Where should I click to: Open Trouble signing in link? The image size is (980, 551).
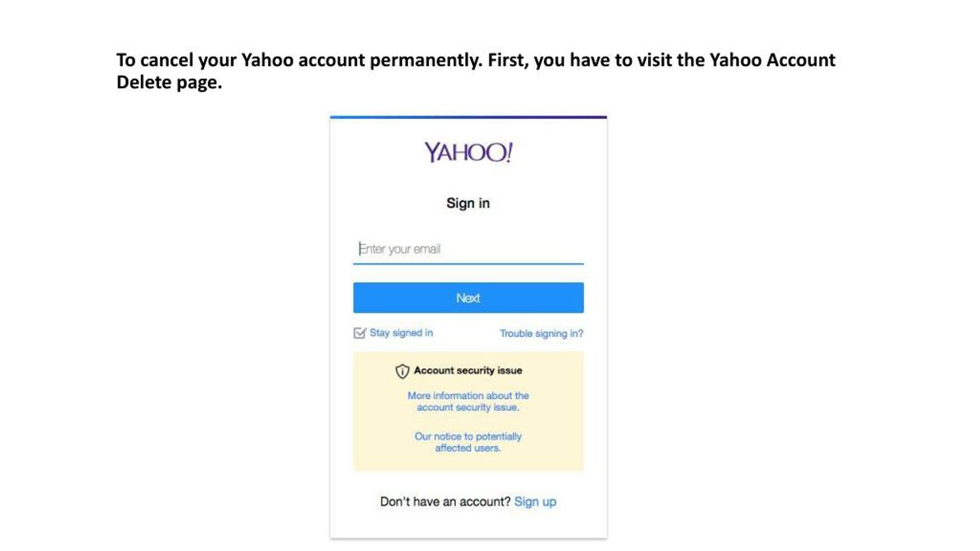pos(541,334)
